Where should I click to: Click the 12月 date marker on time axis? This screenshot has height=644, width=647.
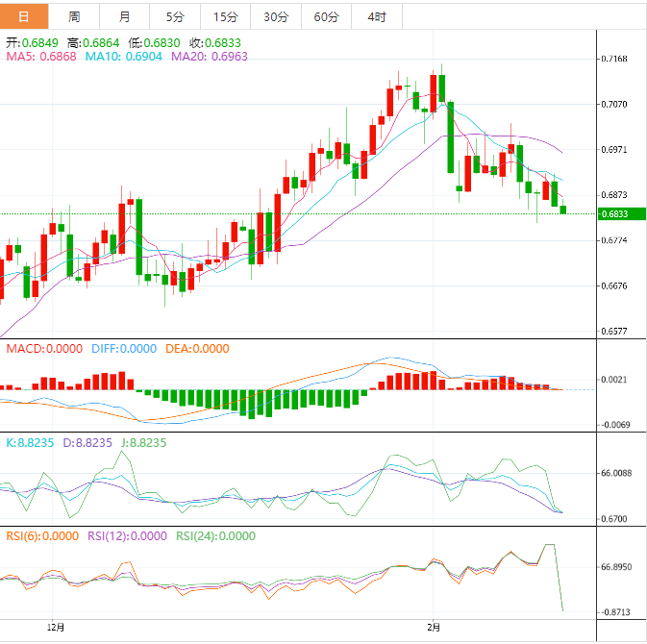pyautogui.click(x=56, y=628)
